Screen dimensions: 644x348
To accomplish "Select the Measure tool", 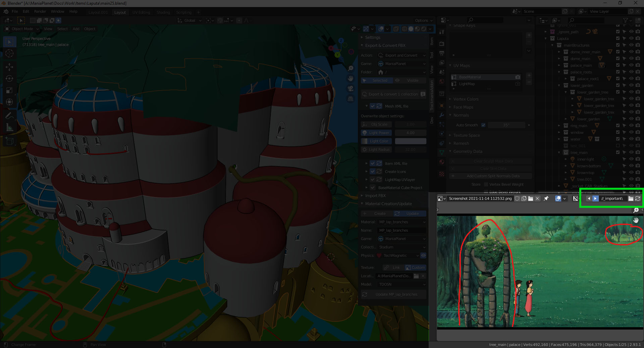I will tap(9, 127).
